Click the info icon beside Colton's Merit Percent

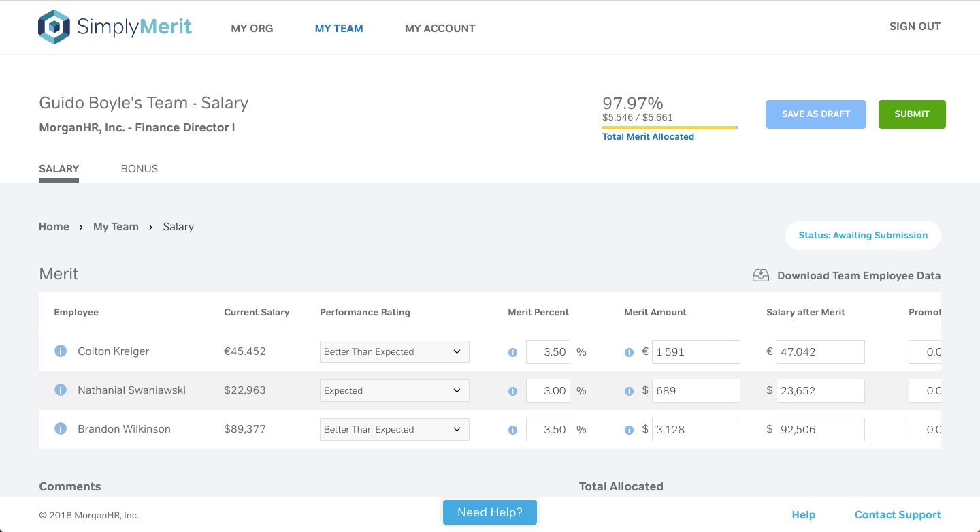pos(512,352)
